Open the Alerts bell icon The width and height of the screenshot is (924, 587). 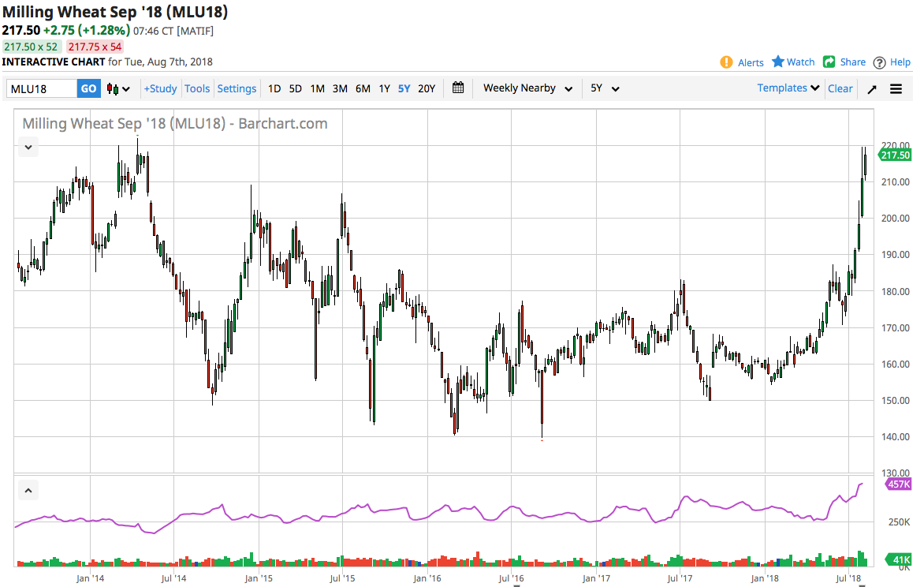pos(726,62)
